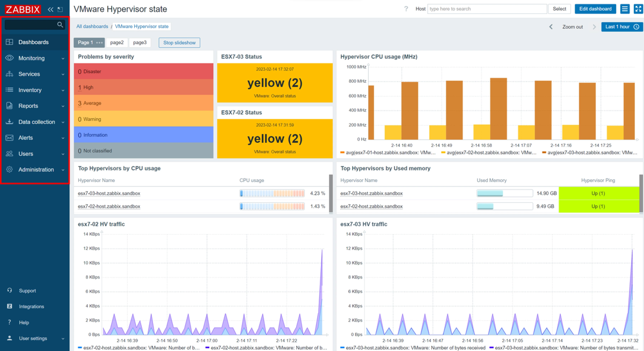Viewport: 644px width, 351px height.
Task: Stop the dashboard slideshow
Action: coord(179,43)
